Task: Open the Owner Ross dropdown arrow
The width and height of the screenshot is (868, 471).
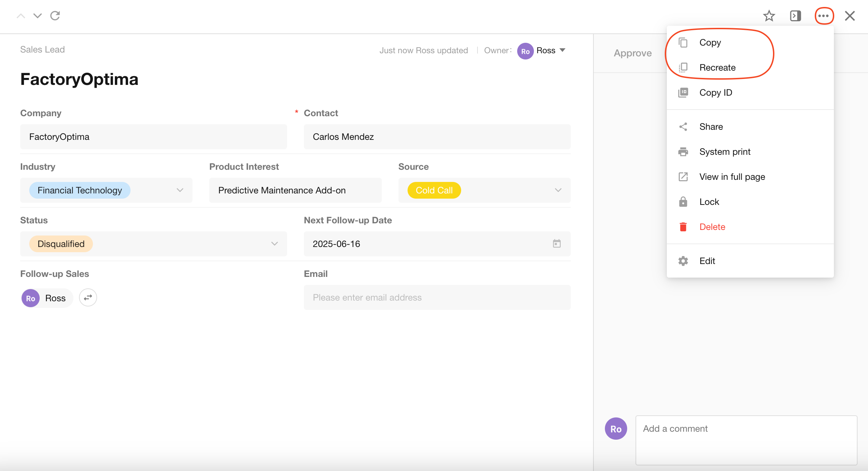Action: tap(562, 50)
